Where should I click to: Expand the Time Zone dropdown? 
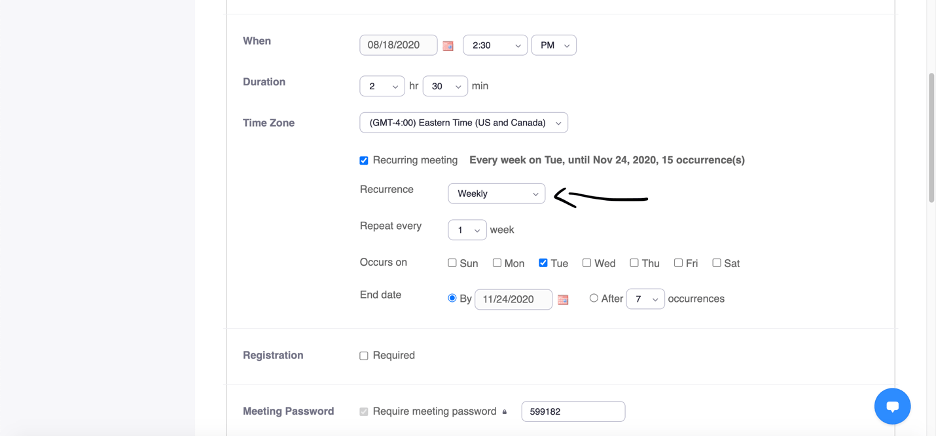point(463,123)
